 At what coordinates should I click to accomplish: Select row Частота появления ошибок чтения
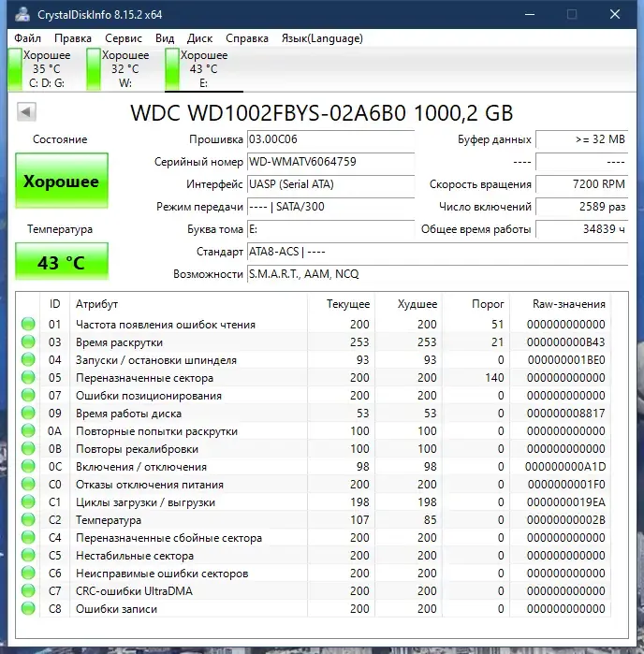315,324
